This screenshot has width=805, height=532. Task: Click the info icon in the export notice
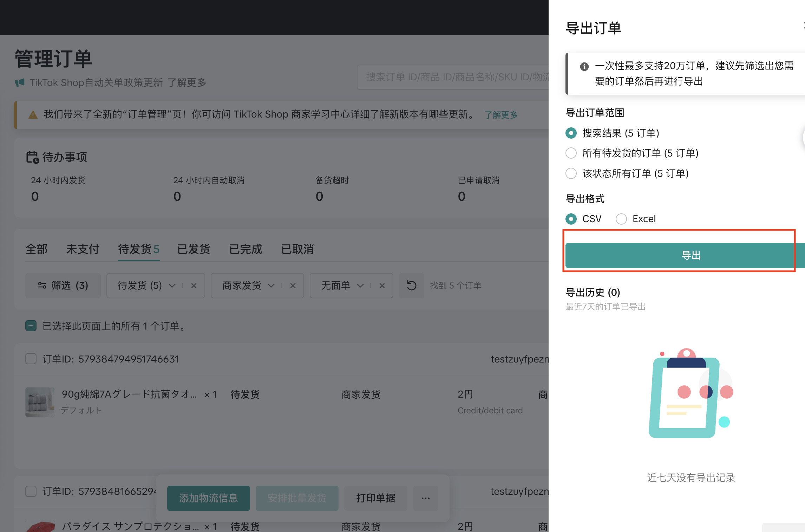tap(584, 66)
